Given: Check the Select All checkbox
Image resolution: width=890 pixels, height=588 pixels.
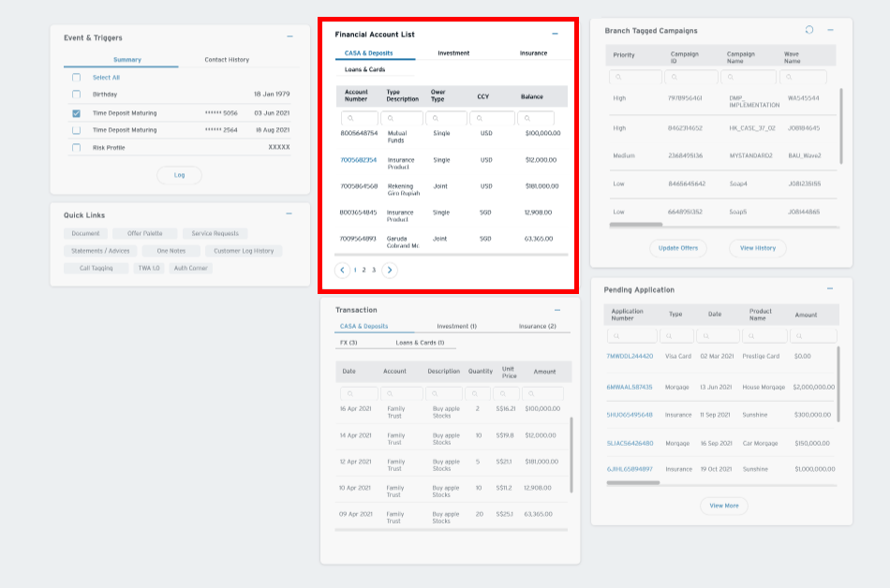Looking at the screenshot, I should (77, 78).
